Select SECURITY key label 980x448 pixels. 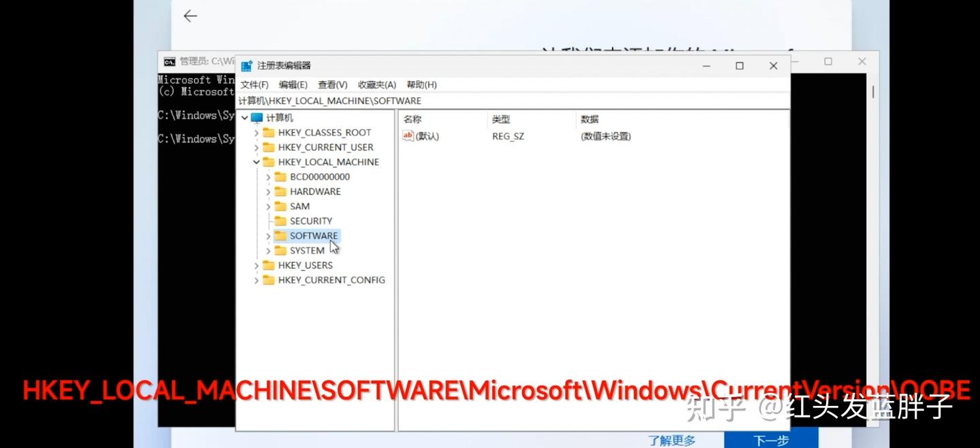tap(311, 221)
